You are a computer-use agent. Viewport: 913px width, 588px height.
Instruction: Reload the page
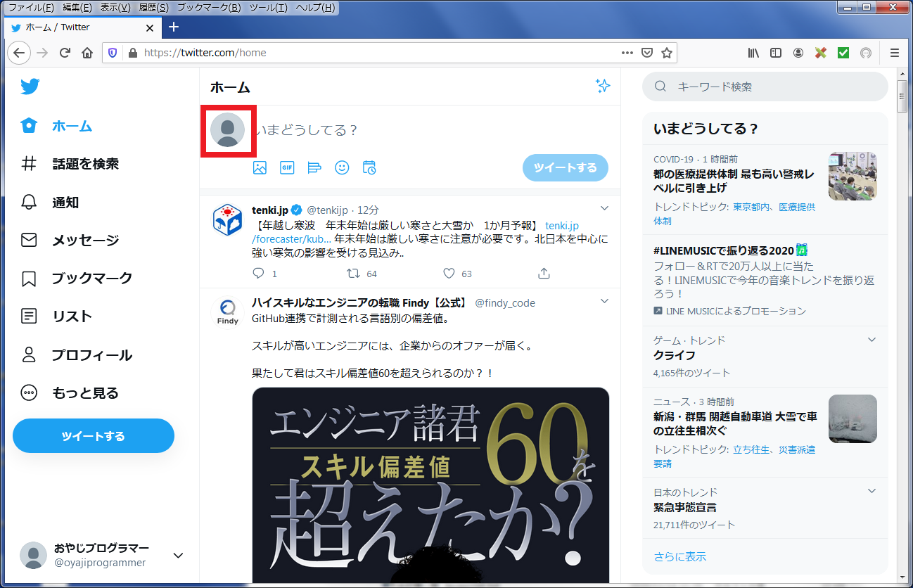click(65, 53)
